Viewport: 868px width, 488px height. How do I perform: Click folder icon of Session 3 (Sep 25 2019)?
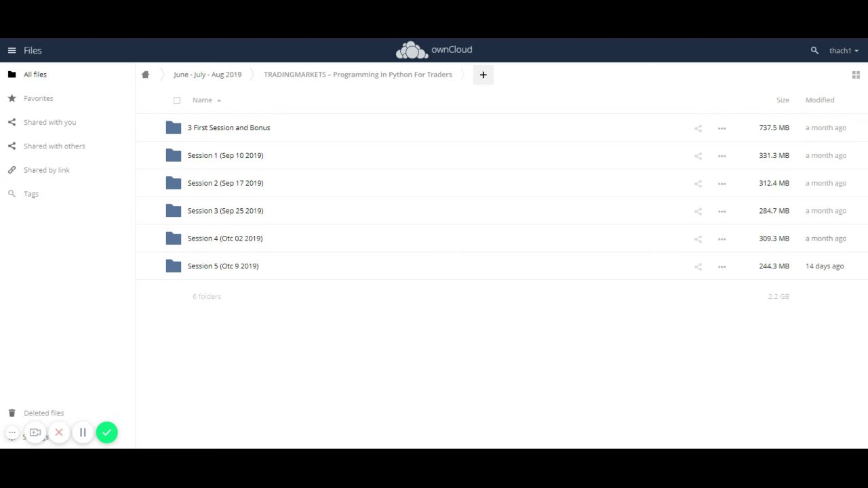pos(174,211)
